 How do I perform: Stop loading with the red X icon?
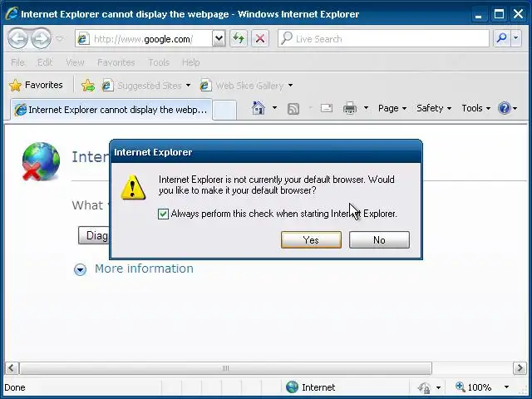260,39
